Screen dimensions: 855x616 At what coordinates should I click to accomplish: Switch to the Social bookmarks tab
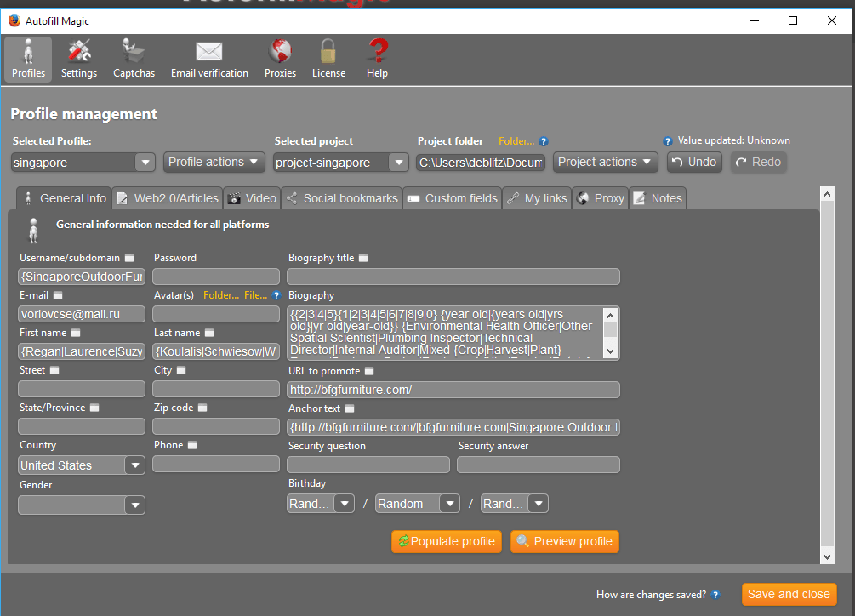click(341, 198)
